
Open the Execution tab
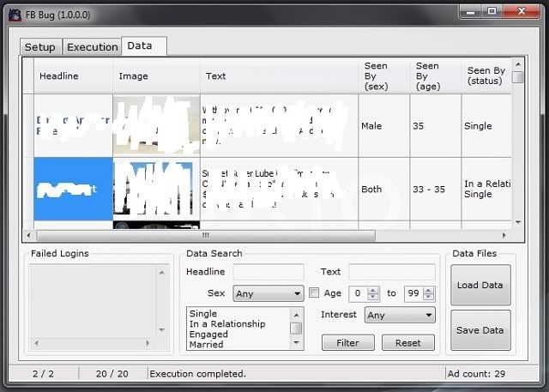(92, 47)
